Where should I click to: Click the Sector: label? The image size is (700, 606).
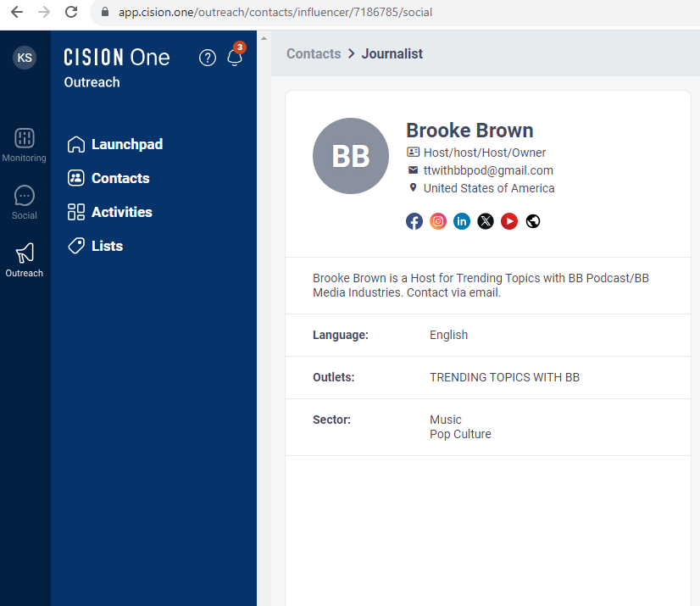tap(331, 420)
